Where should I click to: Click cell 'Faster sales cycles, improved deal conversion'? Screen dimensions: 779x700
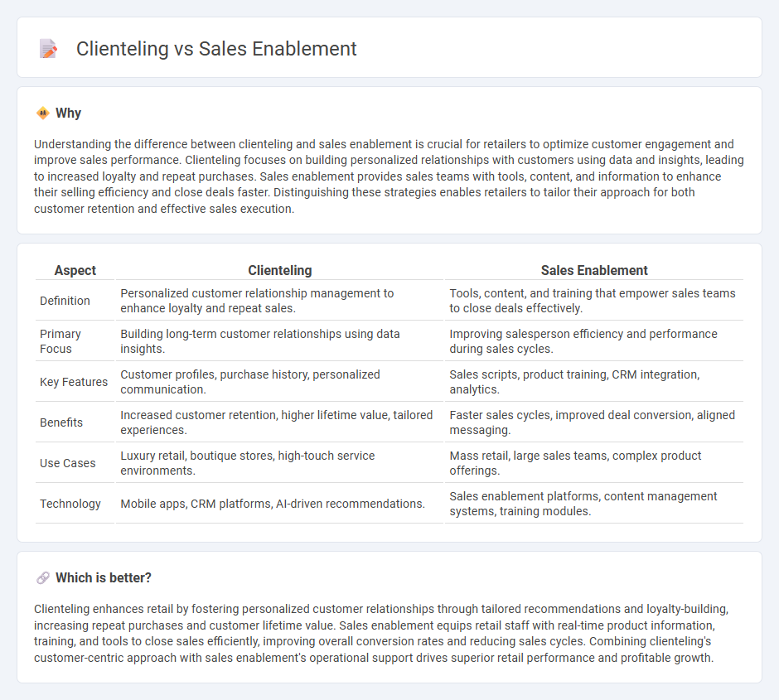(594, 422)
